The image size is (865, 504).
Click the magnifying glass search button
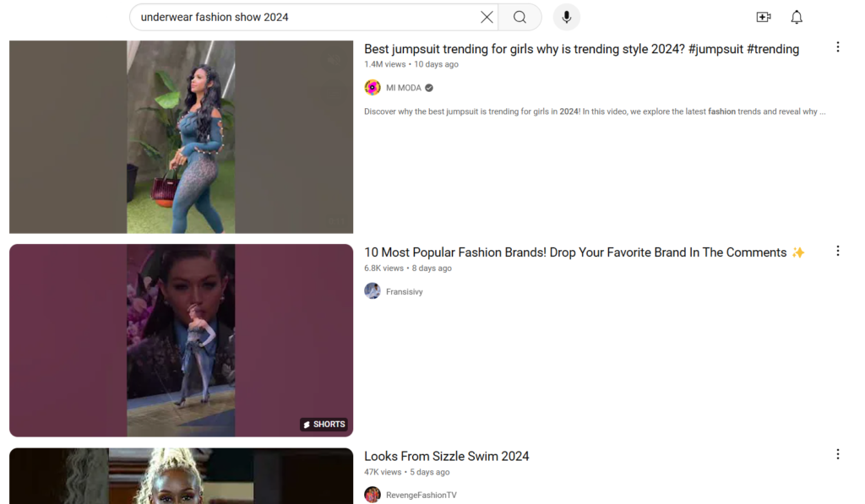pos(520,17)
